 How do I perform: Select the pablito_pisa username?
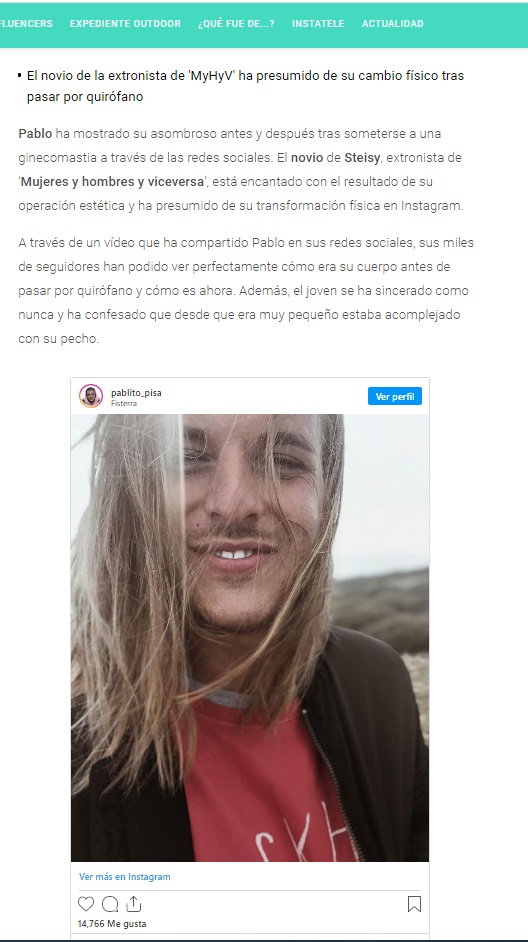pos(136,393)
